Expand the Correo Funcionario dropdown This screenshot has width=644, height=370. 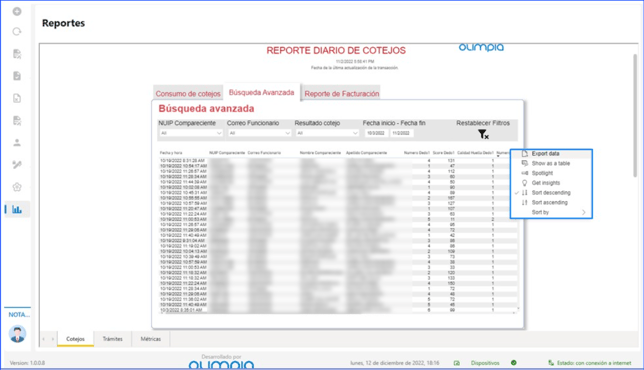tap(259, 133)
